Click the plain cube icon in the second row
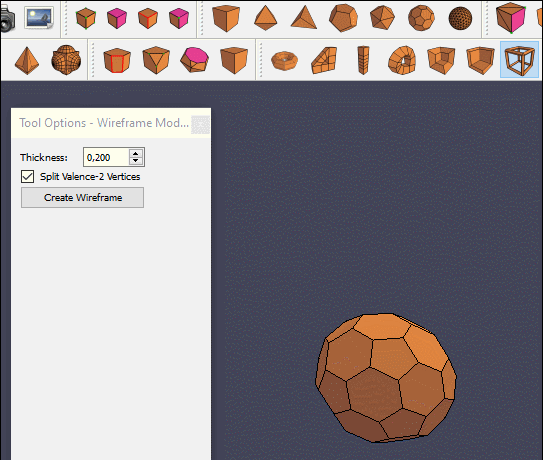 [x=234, y=60]
